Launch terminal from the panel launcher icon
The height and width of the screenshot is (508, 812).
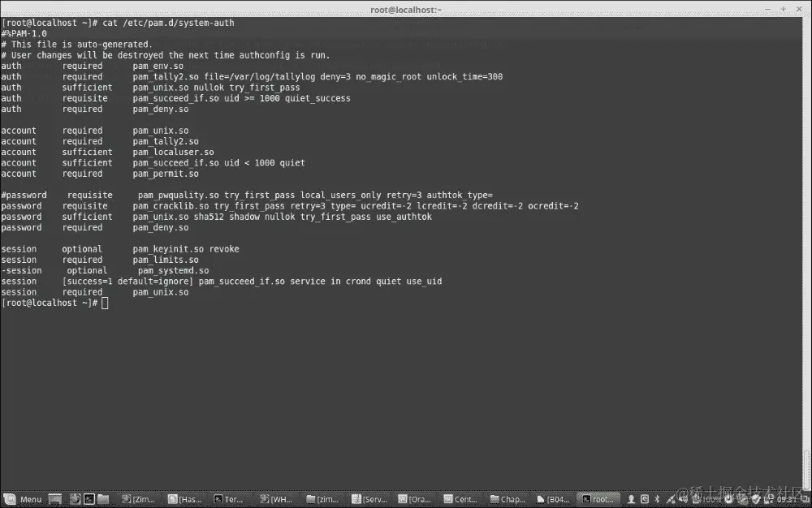coord(89,499)
